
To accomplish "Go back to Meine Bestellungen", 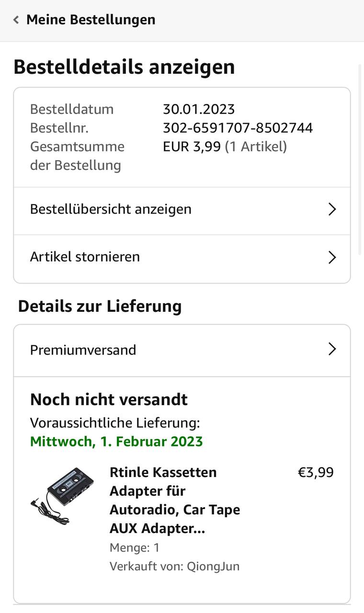I will [x=91, y=20].
